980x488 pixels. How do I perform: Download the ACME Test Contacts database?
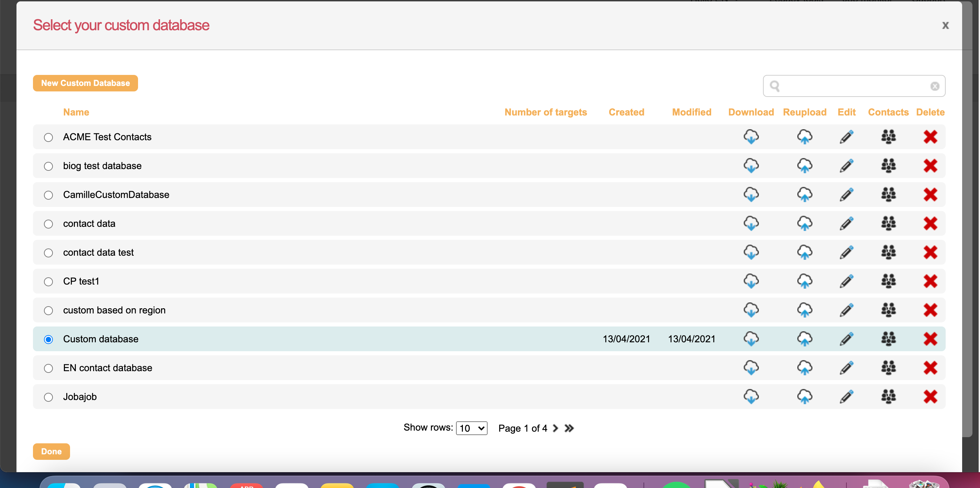click(751, 137)
